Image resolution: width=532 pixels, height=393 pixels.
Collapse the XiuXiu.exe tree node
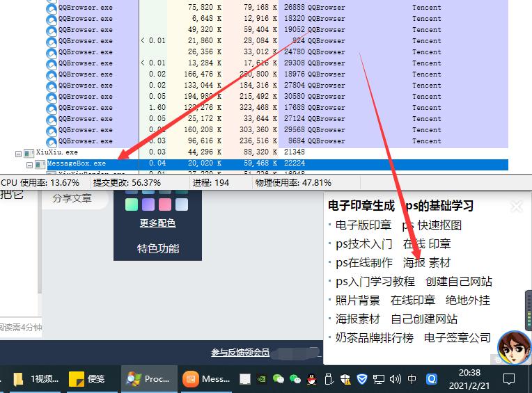click(x=18, y=154)
